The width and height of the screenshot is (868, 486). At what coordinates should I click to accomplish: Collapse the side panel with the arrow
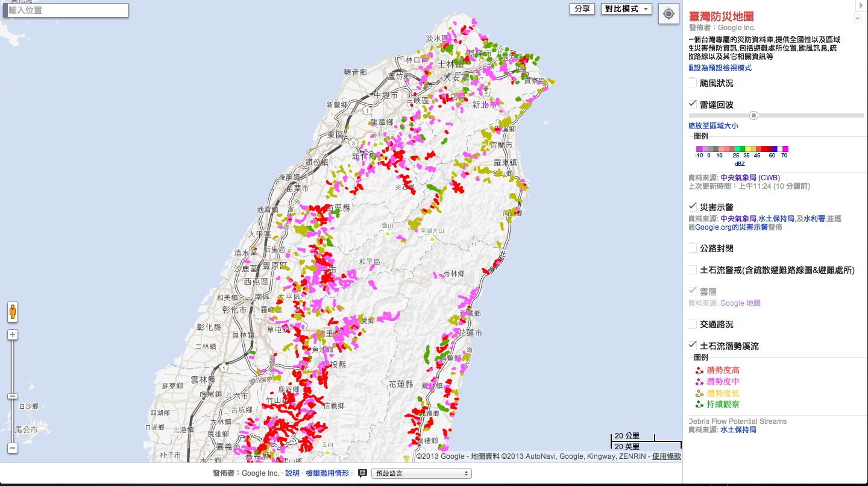(x=861, y=5)
